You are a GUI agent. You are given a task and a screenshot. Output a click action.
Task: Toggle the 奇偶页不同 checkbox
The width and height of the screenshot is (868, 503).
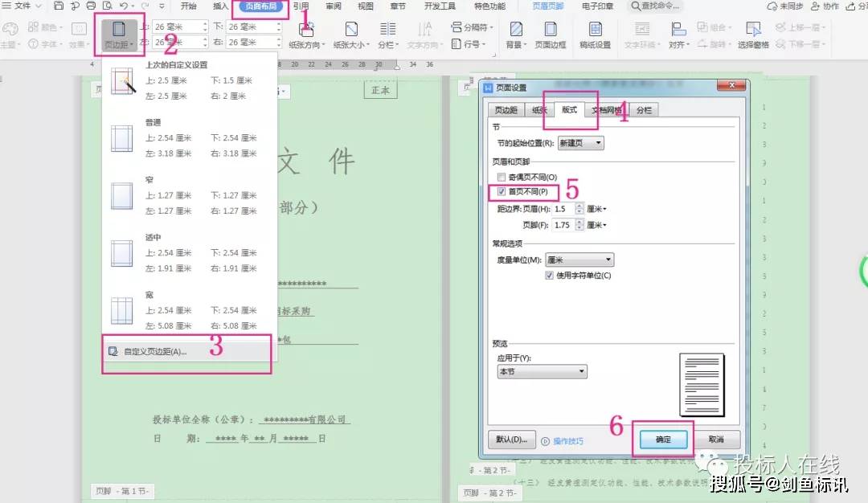[x=502, y=177]
